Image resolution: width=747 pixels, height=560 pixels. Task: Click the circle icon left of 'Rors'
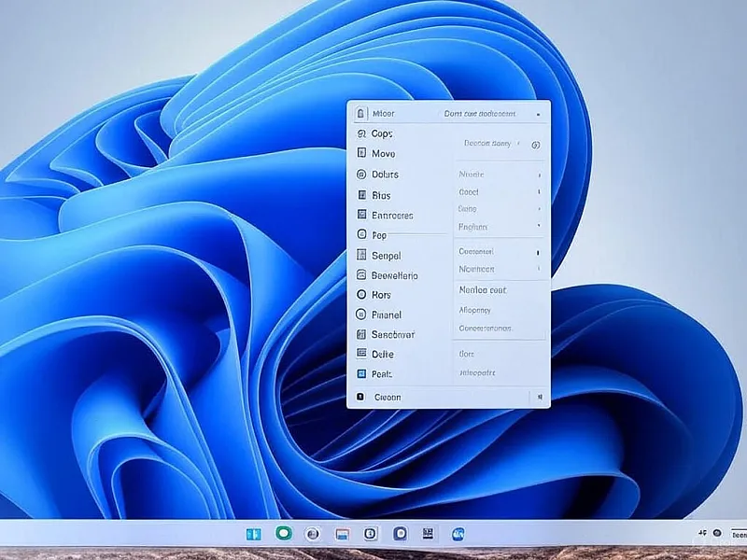click(x=361, y=294)
